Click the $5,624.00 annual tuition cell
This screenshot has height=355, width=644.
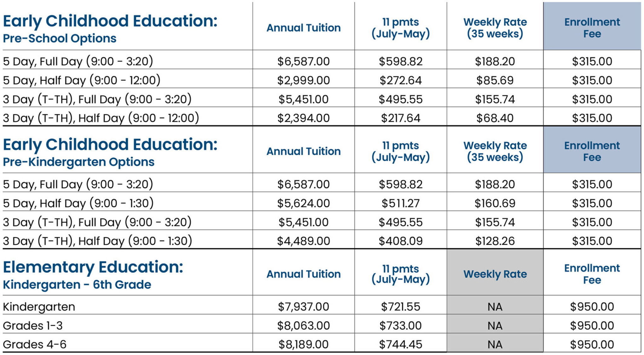pos(303,203)
